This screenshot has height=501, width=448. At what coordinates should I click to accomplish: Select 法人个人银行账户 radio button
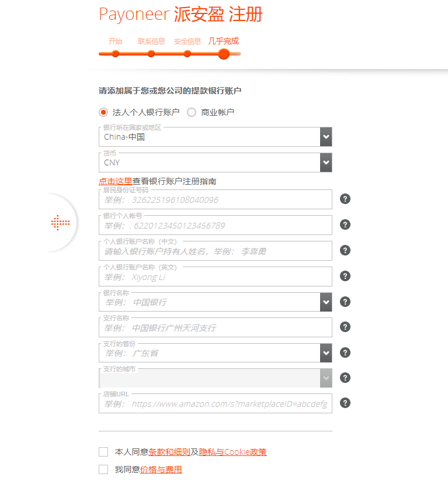pos(103,112)
